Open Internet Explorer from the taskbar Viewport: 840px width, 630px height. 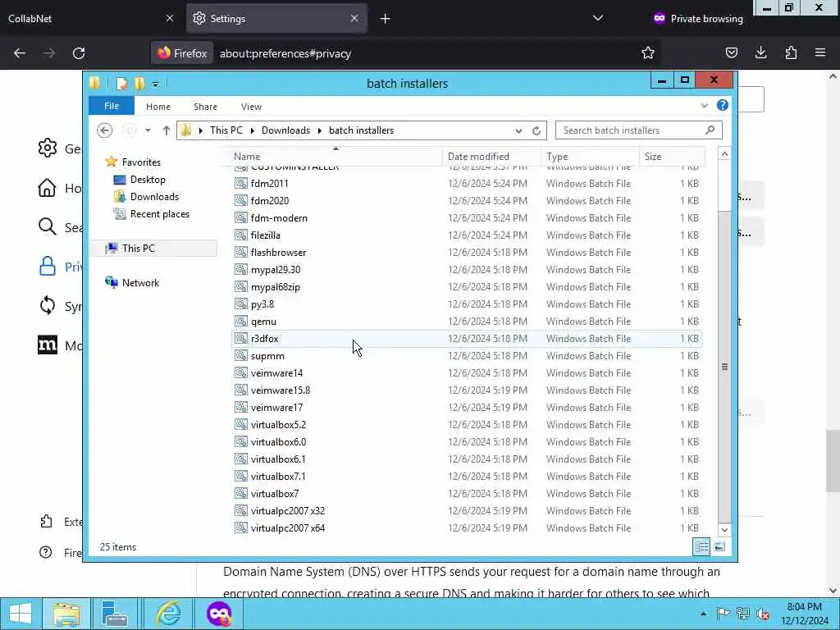[x=168, y=614]
